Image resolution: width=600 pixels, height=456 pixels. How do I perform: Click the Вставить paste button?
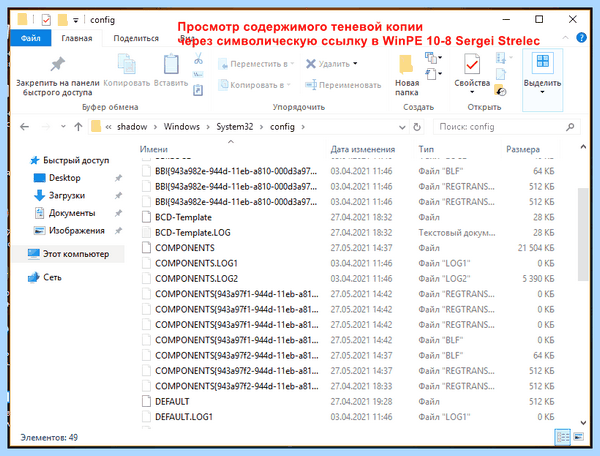click(x=171, y=70)
